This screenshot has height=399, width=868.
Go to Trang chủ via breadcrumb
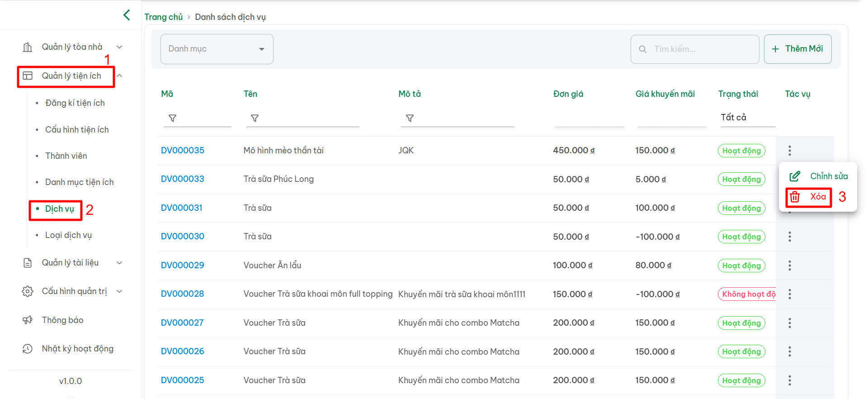pyautogui.click(x=163, y=17)
